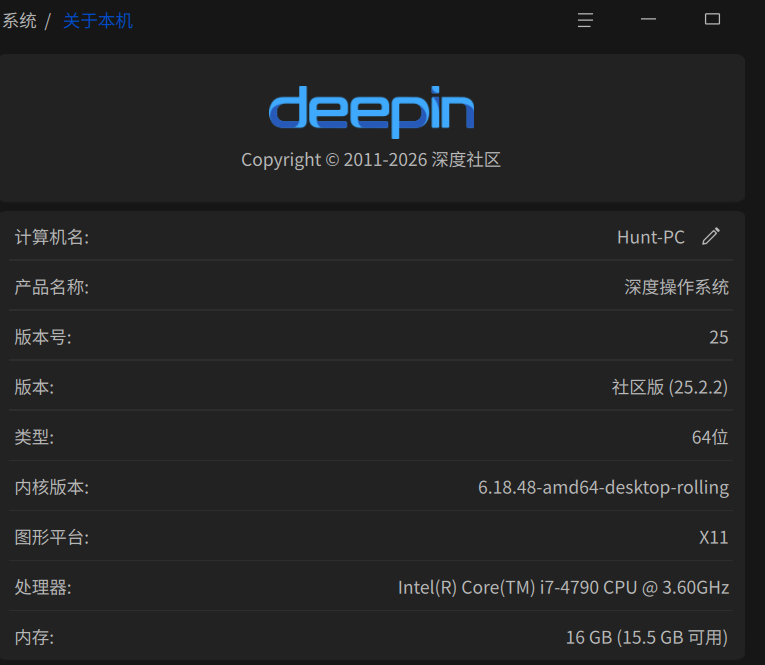The width and height of the screenshot is (765, 665).
Task: Select memory value 16 GB (15.5 GB 可用)
Action: pos(647,637)
